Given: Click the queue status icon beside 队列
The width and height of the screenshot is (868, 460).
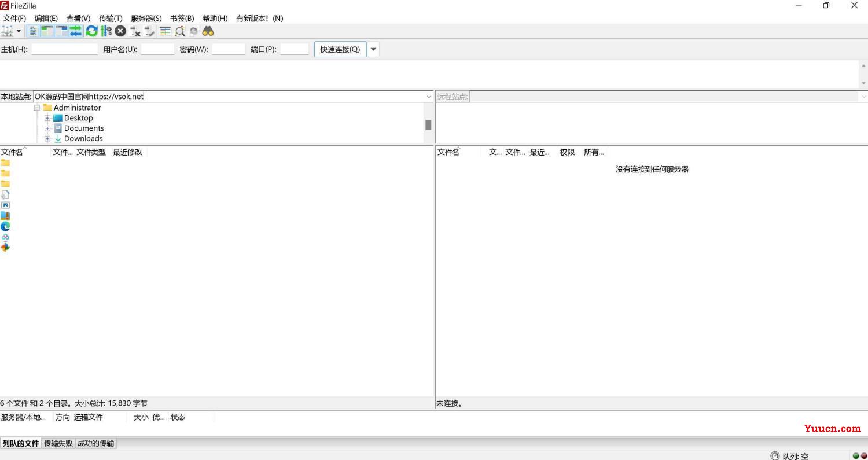Looking at the screenshot, I should pyautogui.click(x=775, y=456).
